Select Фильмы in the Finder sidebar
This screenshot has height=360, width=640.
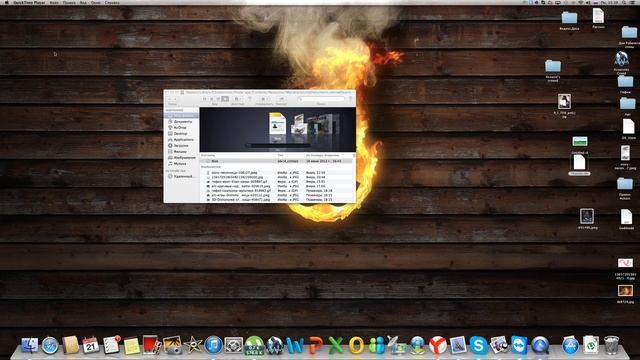[x=180, y=151]
